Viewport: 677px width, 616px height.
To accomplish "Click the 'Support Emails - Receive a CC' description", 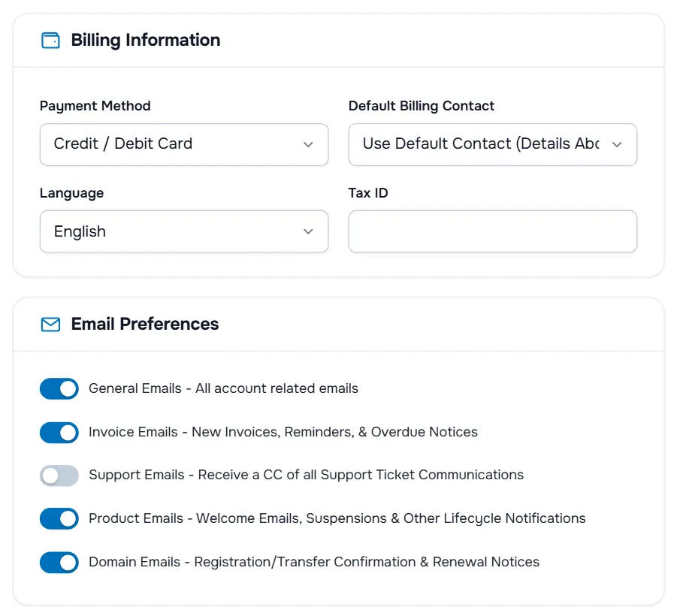I will tap(306, 475).
